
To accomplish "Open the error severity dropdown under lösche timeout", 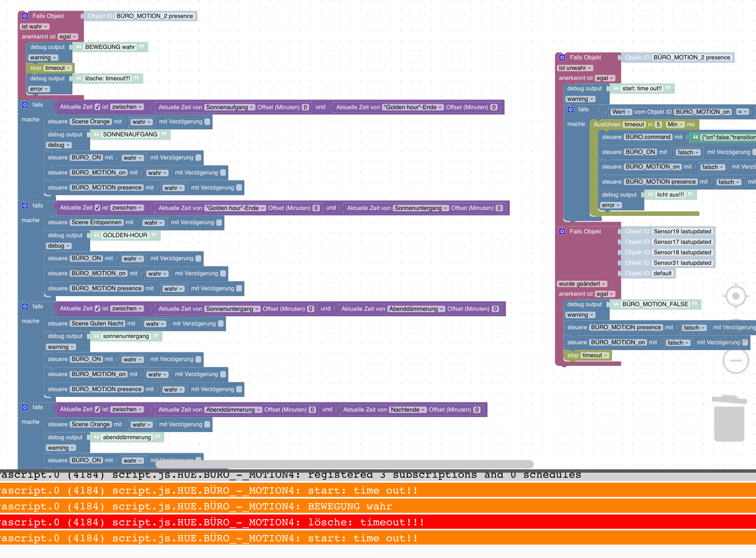I will pos(39,89).
